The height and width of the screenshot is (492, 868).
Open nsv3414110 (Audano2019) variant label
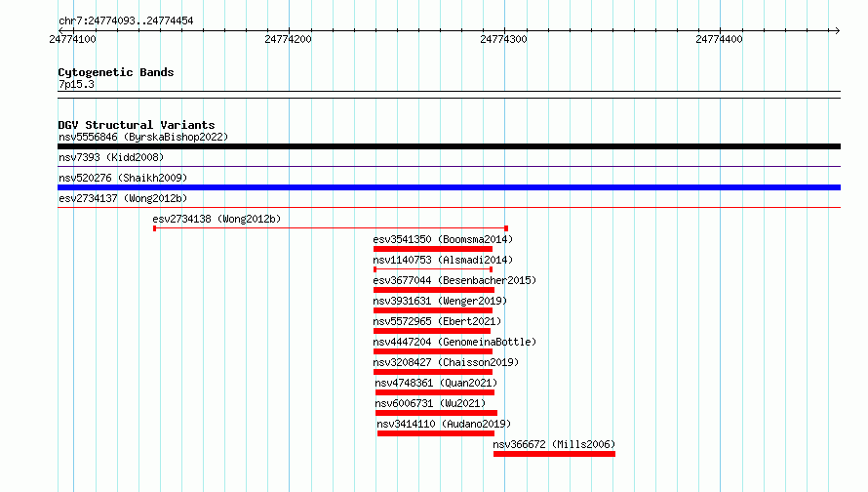coord(444,424)
